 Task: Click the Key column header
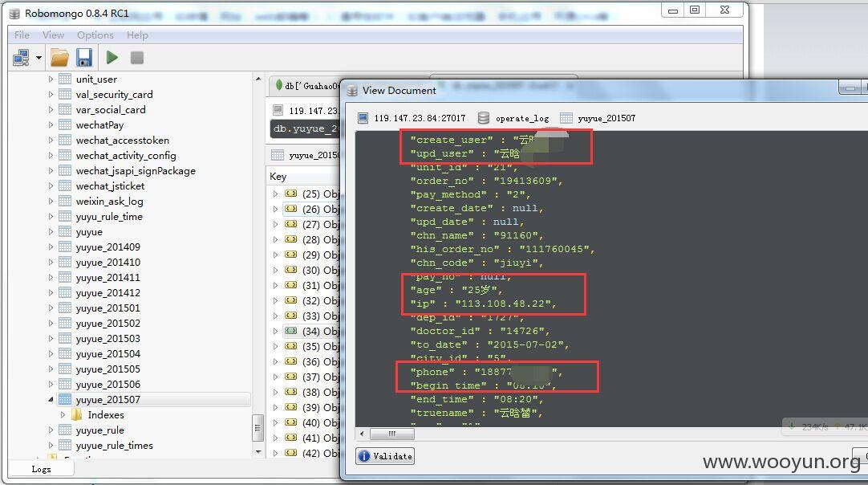point(278,177)
